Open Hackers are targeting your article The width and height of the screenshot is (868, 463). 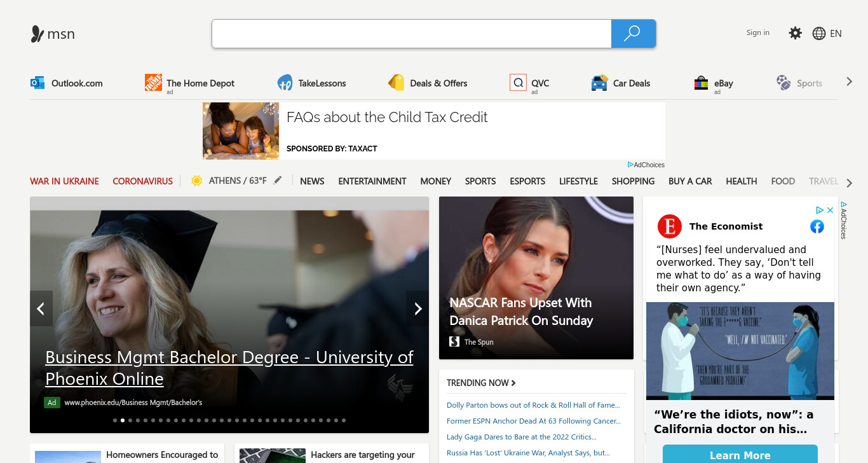click(363, 455)
